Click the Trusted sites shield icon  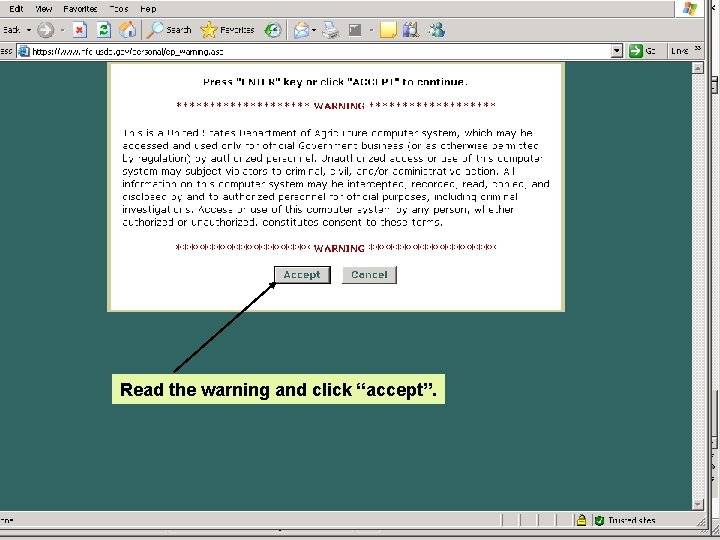tap(599, 520)
